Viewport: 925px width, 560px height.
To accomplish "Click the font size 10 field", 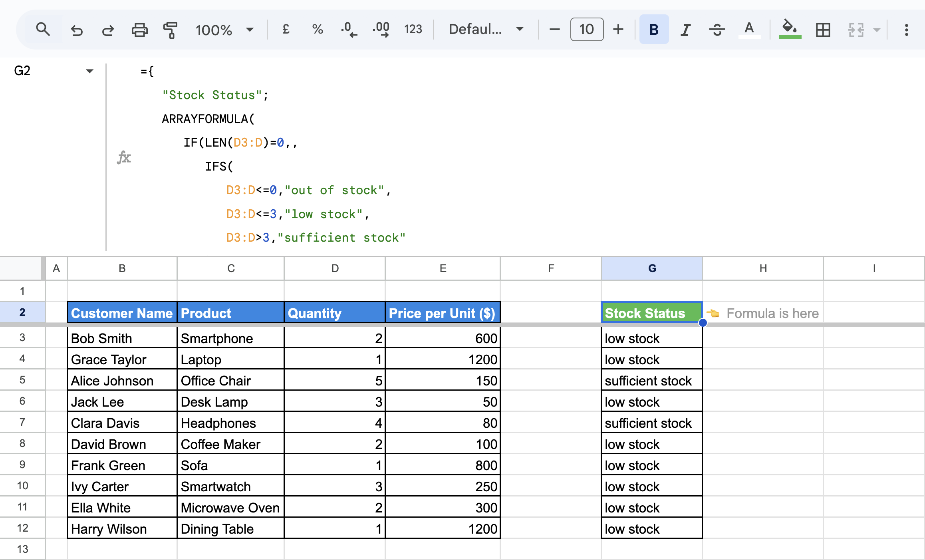I will coord(586,29).
